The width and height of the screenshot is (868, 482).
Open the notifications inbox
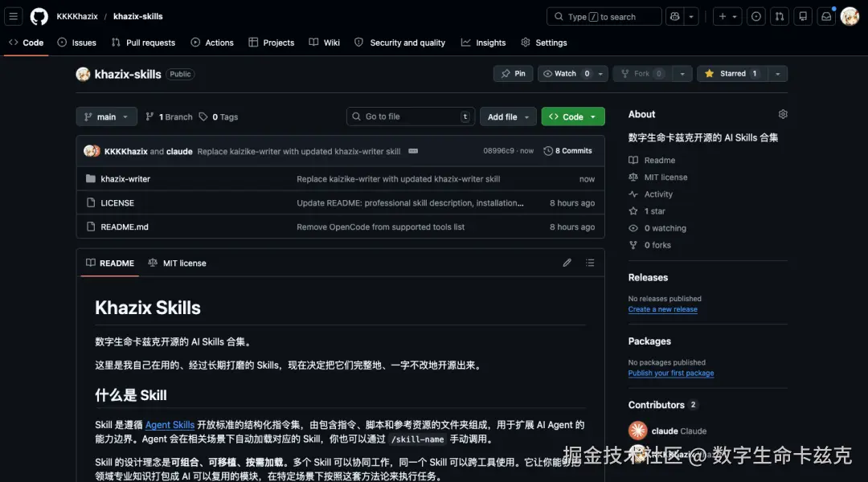pos(826,17)
